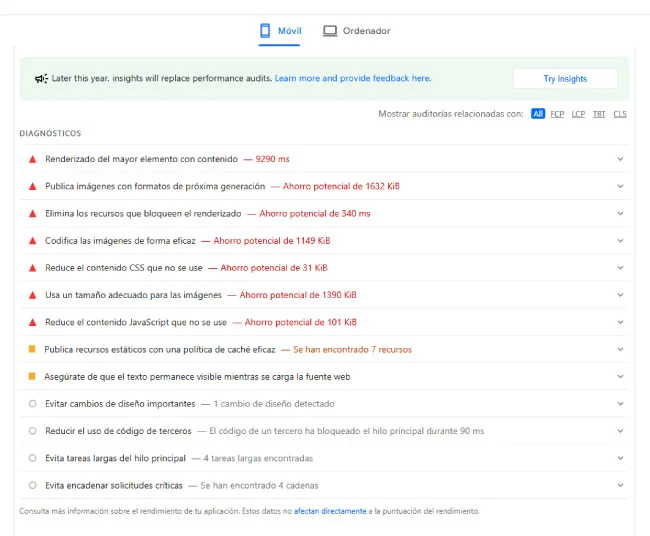The width and height of the screenshot is (650, 536).
Task: Click grey circle beside Reducir el uso de código
Action: [32, 431]
